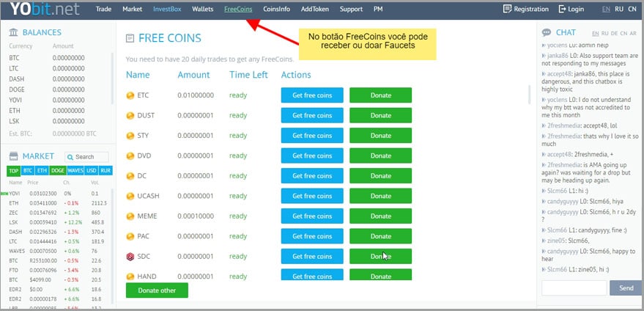The height and width of the screenshot is (311, 644).
Task: Open the Support page
Action: [351, 9]
